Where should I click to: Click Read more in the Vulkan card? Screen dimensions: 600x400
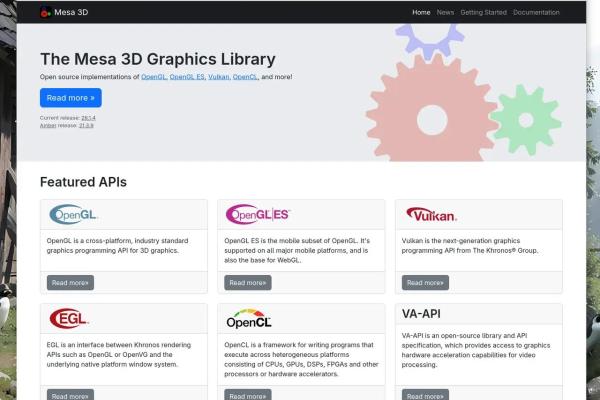coord(426,282)
